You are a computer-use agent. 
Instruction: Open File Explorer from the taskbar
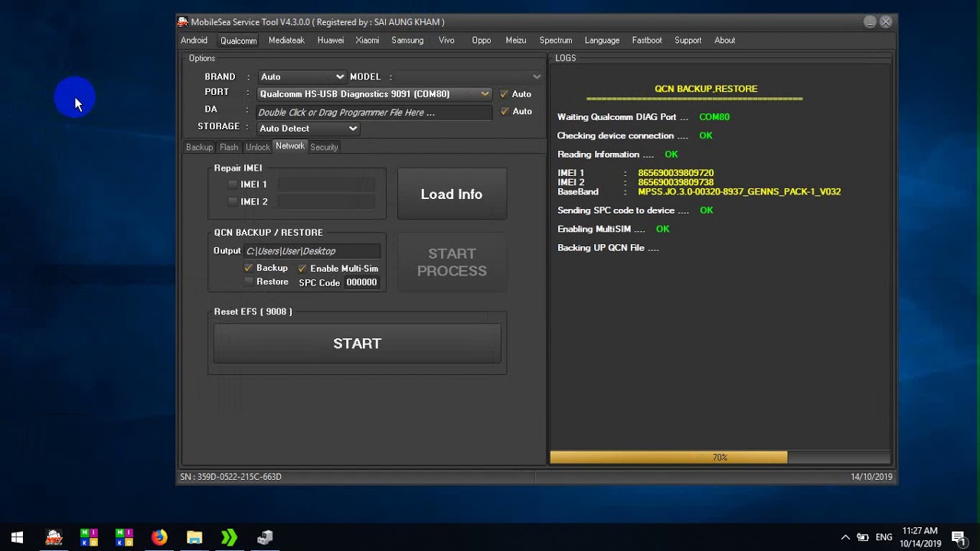coord(194,537)
